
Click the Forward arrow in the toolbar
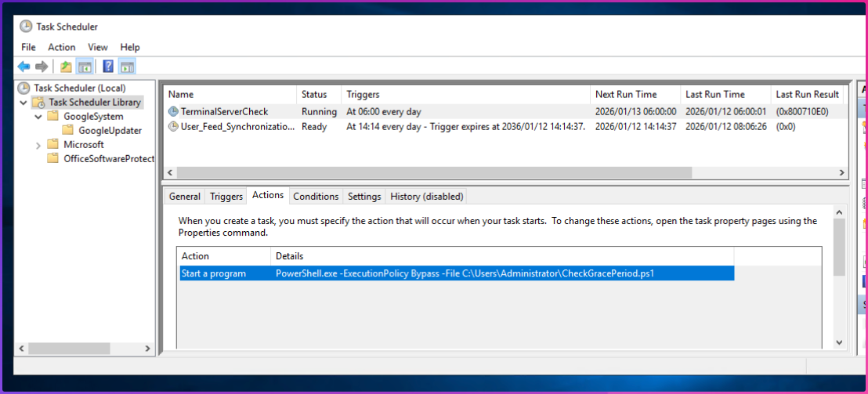(42, 67)
